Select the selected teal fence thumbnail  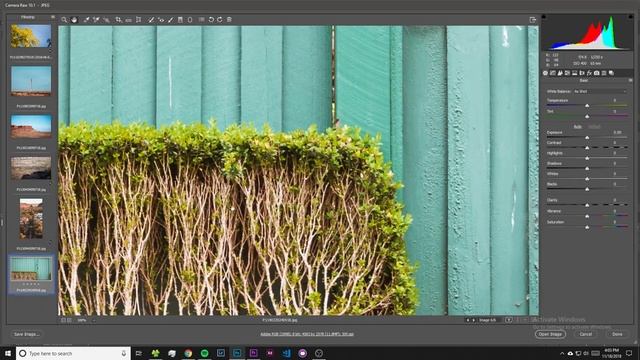pyautogui.click(x=31, y=269)
